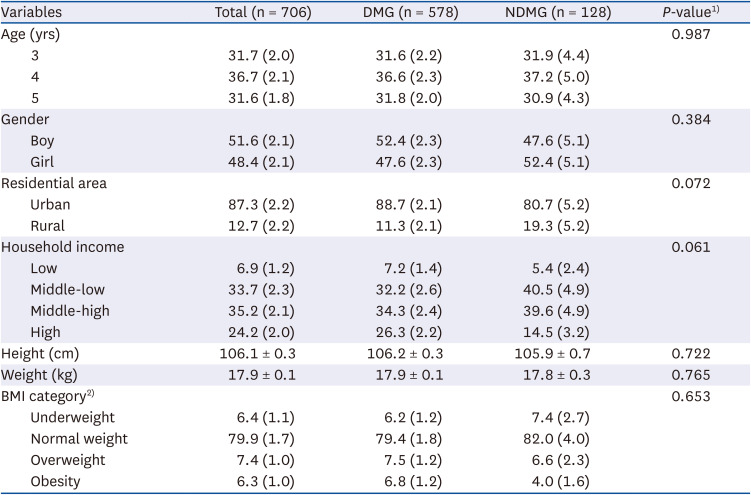This screenshot has height=495, width=751.
Task: Select the Residential area row label
Action: 53,183
